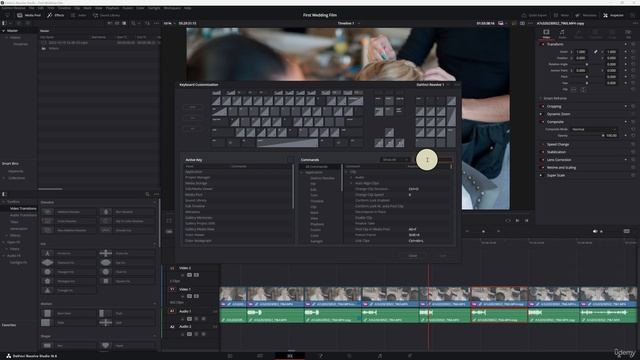Expand the Audio command group

click(351, 178)
